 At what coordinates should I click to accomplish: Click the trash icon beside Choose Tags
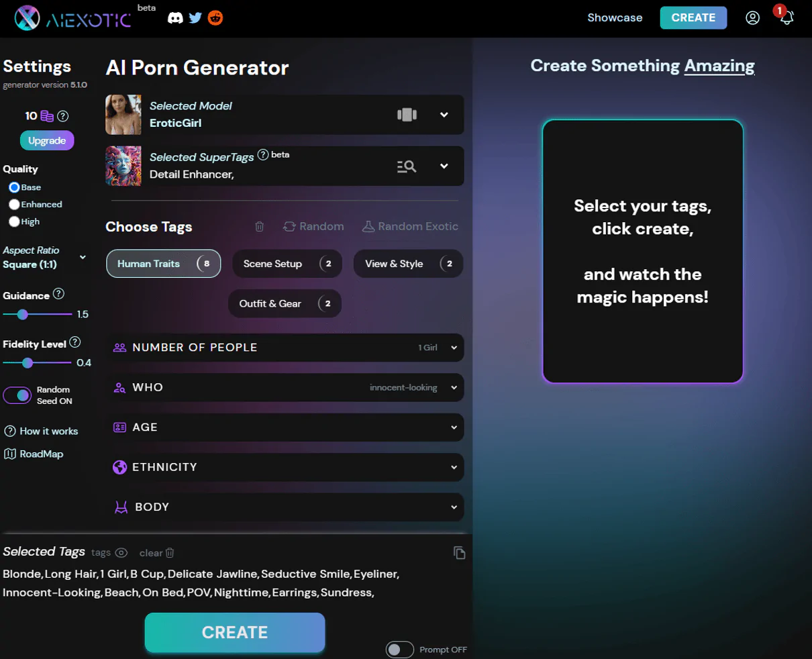(x=260, y=227)
